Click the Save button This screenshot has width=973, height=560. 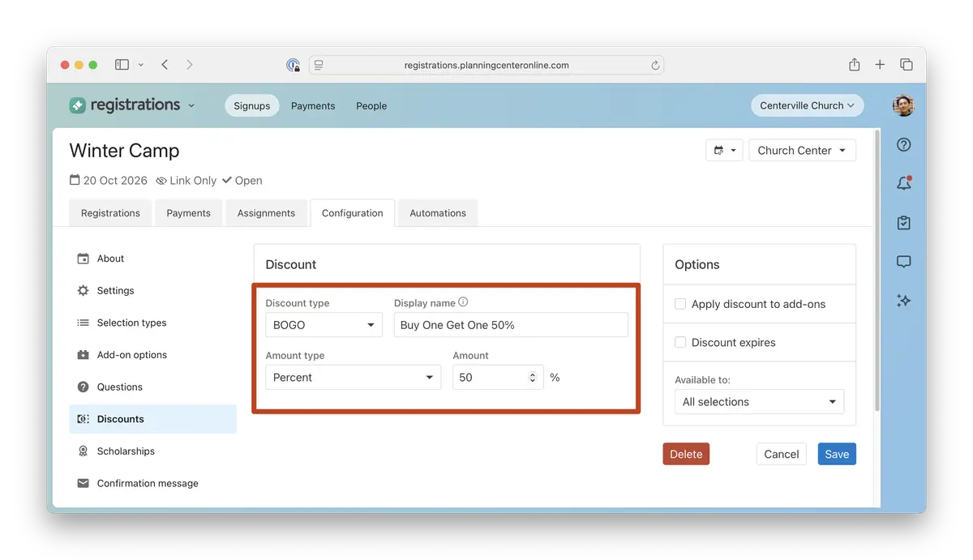[837, 454]
